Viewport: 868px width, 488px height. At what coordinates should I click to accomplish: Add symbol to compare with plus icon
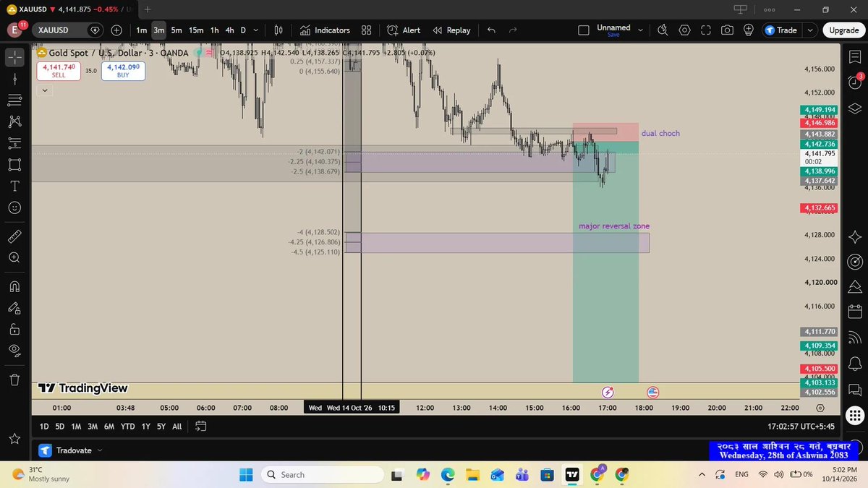[117, 30]
